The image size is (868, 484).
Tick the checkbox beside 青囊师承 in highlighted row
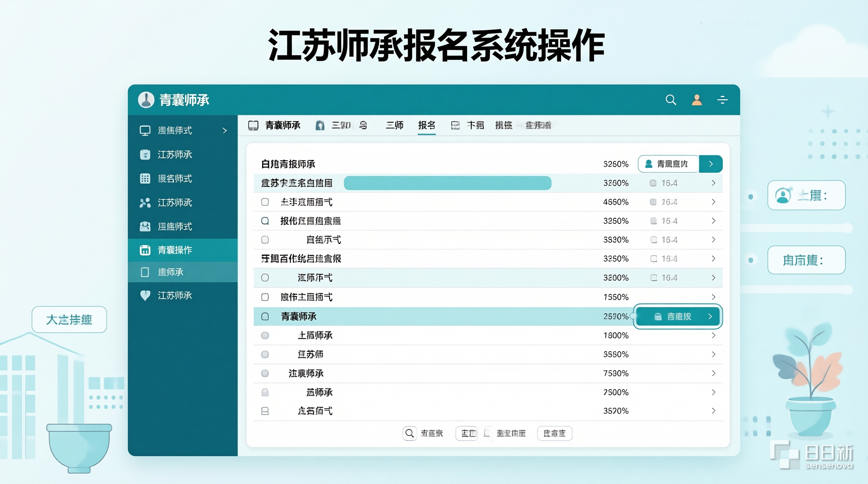265,317
